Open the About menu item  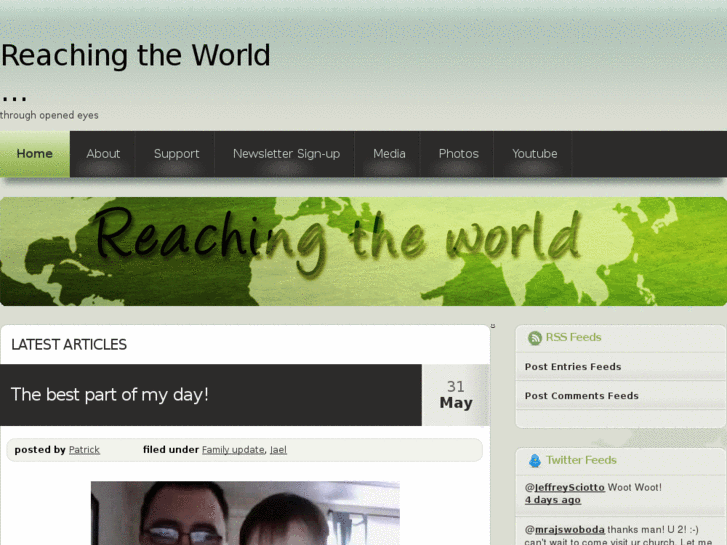point(103,154)
